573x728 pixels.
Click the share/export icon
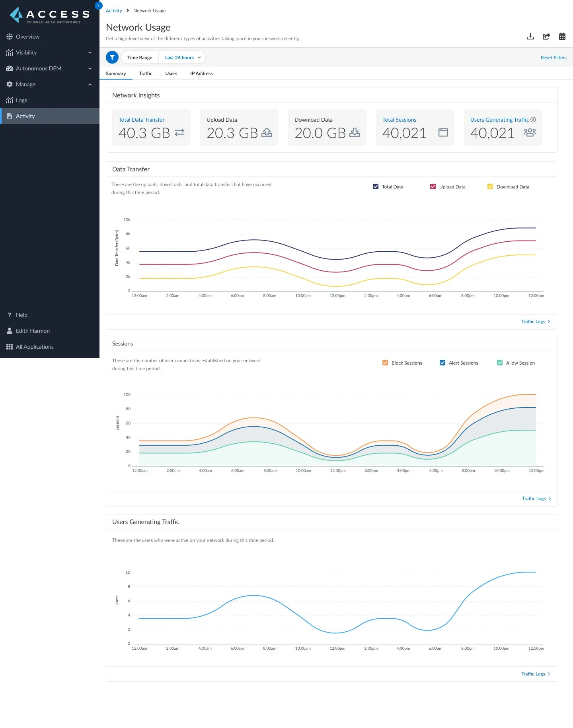click(x=546, y=37)
